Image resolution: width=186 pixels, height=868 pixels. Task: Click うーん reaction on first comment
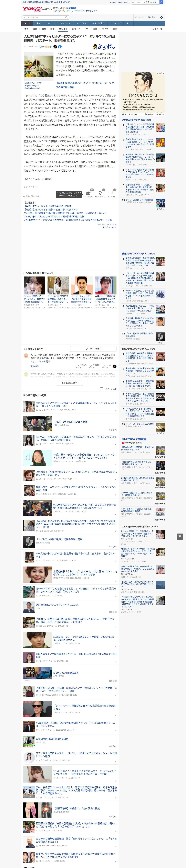(x=106, y=366)
